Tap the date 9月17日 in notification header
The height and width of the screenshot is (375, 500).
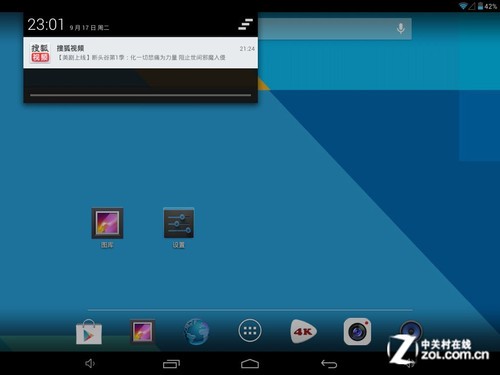[x=89, y=28]
